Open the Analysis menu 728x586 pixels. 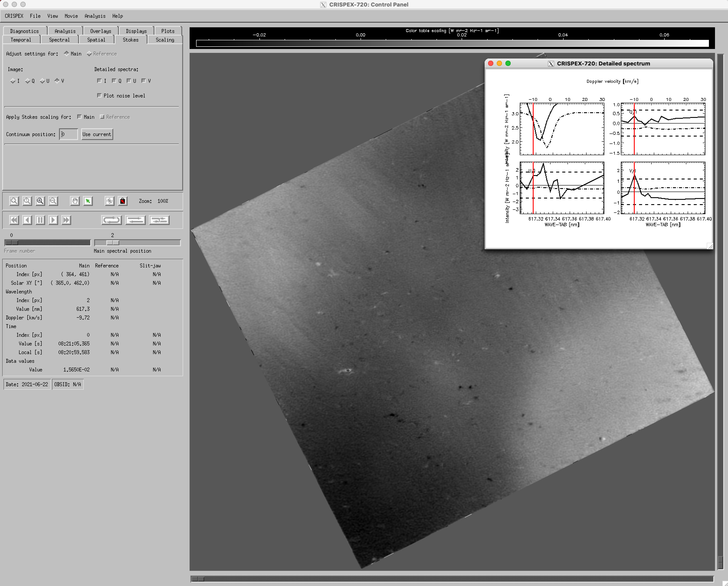click(95, 16)
